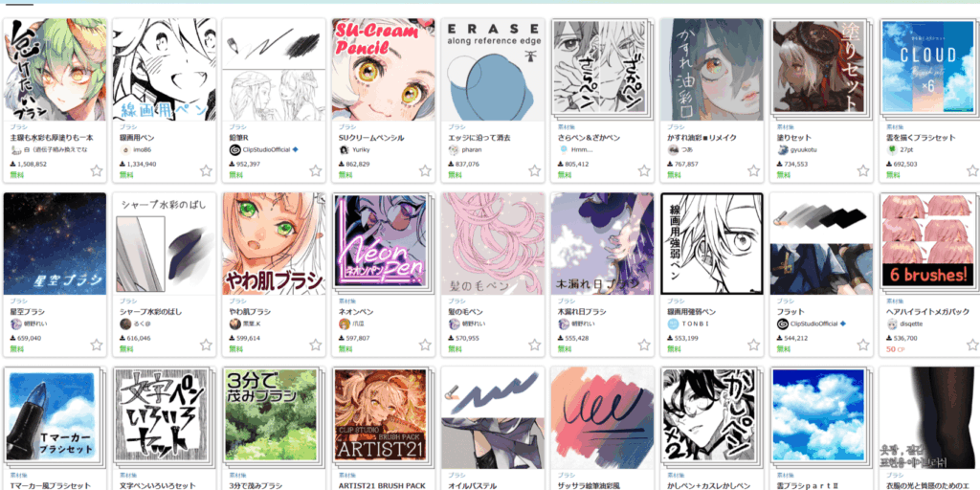The image size is (980, 490).
Task: Open the ARTIST21 BRUSH PACK thumbnail
Action: click(382, 417)
